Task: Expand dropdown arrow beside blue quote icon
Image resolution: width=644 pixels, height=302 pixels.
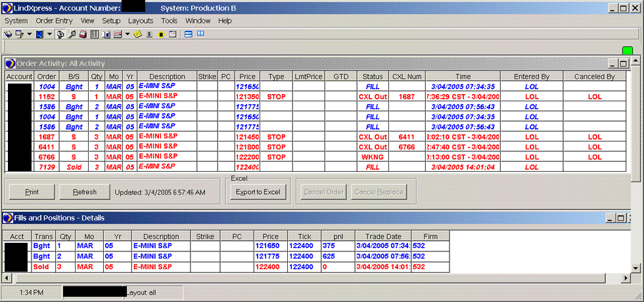Action: (x=49, y=35)
